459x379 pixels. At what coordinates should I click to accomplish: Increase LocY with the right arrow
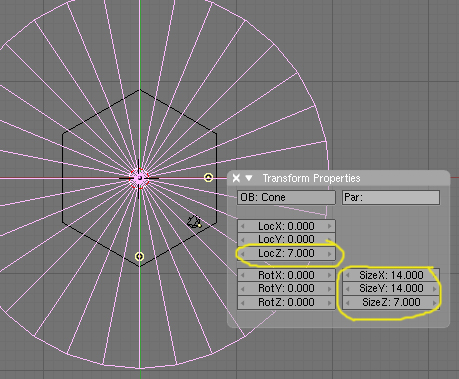(x=330, y=239)
